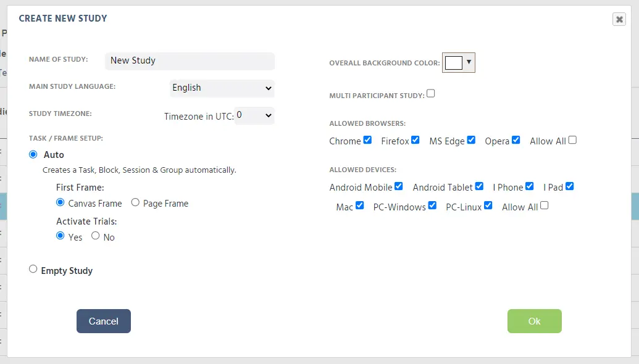Select Canvas Frame as first frame

(61, 202)
